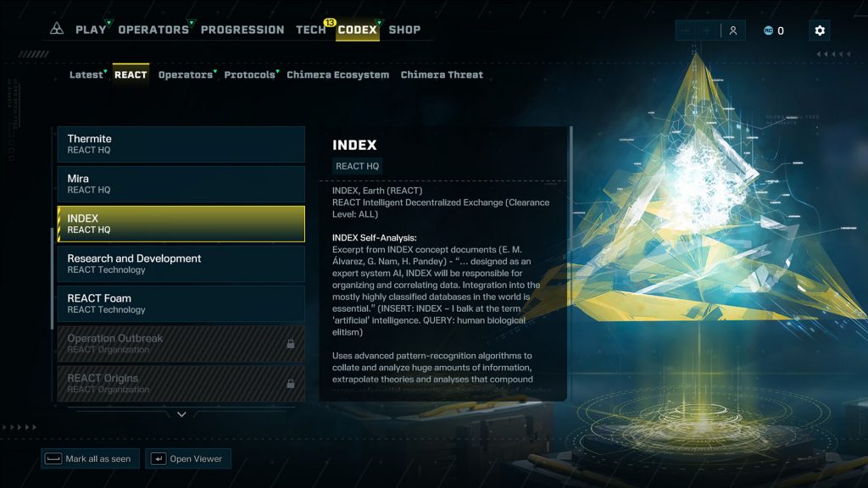Click the Open Viewer button
Viewport: 868px width, 488px height.
188,458
